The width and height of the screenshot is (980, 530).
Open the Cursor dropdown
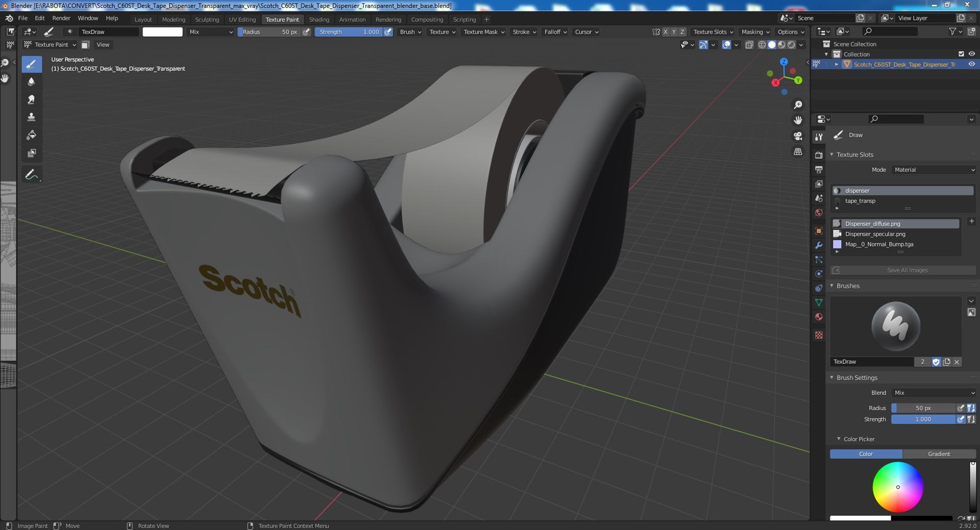pyautogui.click(x=586, y=32)
